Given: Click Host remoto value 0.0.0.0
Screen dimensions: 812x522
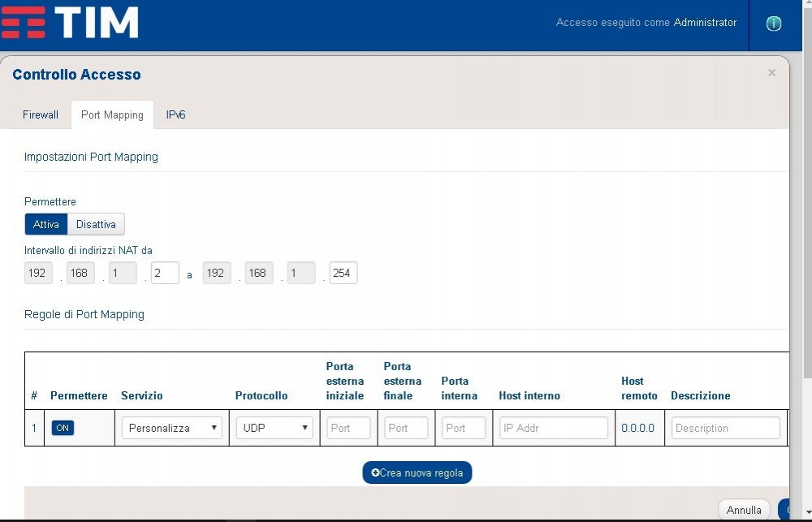Looking at the screenshot, I should (x=638, y=429).
